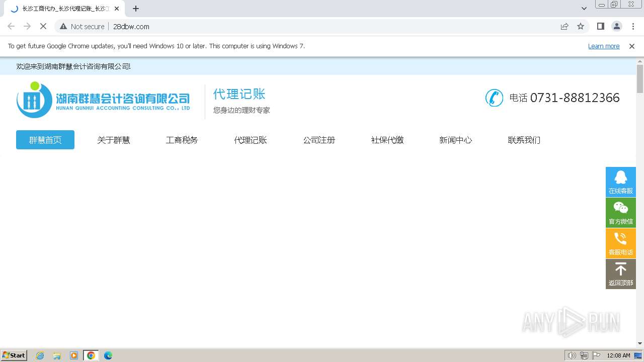Click the browser forward arrow
The image size is (644, 362).
(27, 26)
